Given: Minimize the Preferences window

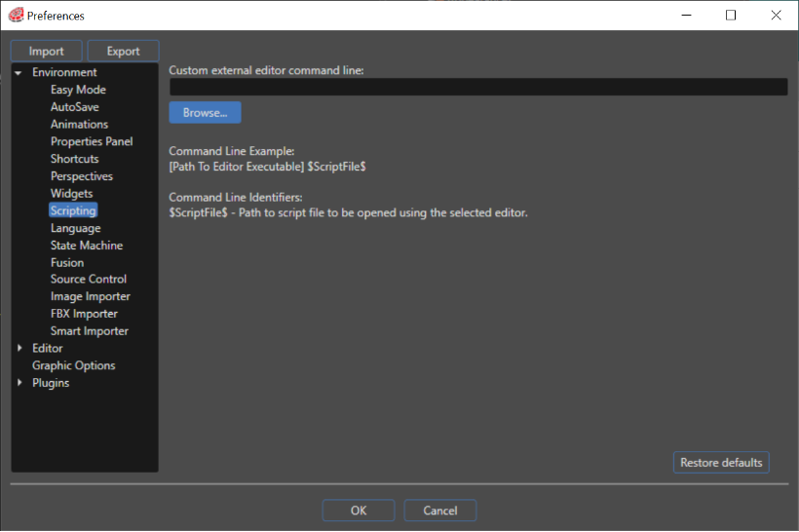Looking at the screenshot, I should click(686, 16).
